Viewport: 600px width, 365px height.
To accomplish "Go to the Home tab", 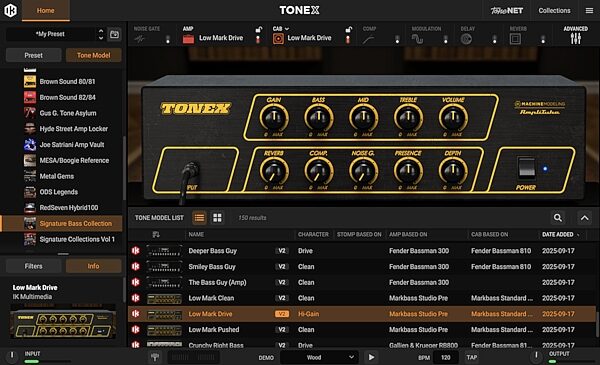I will click(46, 10).
